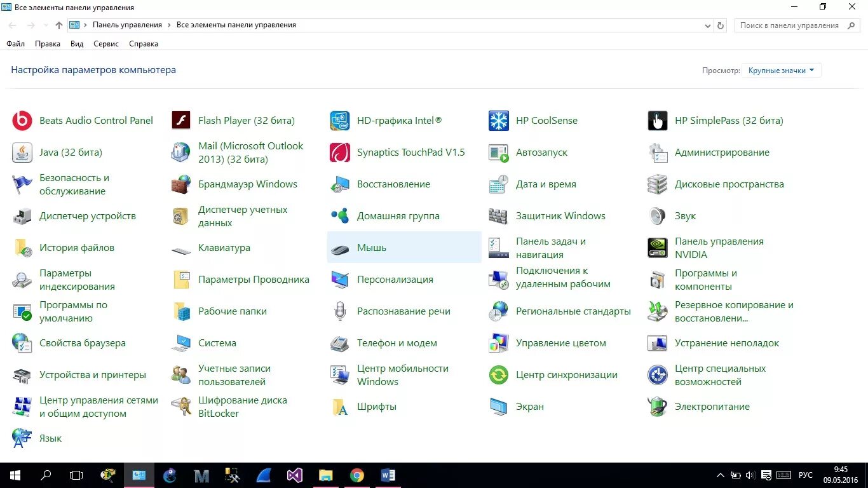The height and width of the screenshot is (488, 868).
Task: Click the Java (32 бита) icon
Action: [x=22, y=152]
